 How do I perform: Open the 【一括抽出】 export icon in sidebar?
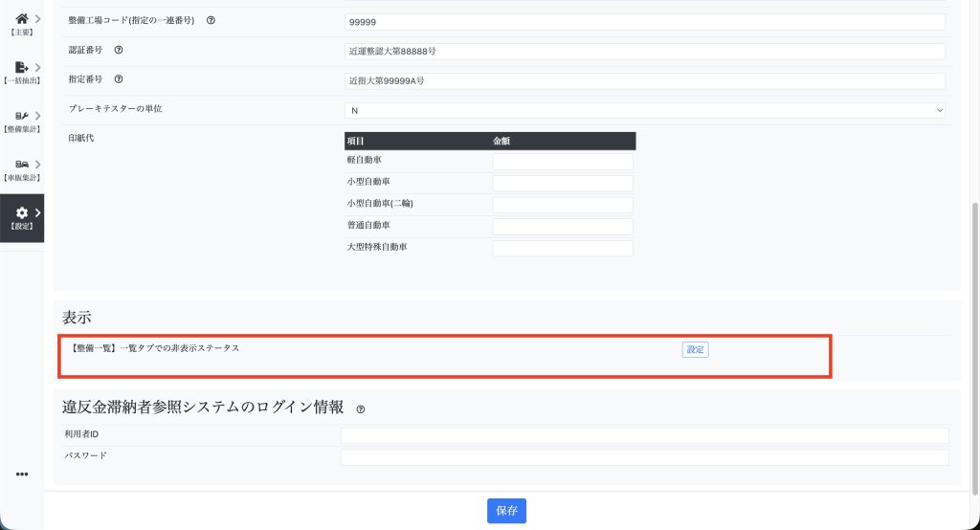[21, 68]
